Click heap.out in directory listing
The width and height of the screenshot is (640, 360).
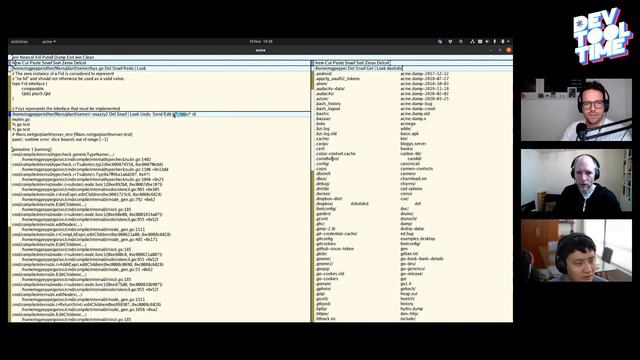pyautogui.click(x=409, y=293)
